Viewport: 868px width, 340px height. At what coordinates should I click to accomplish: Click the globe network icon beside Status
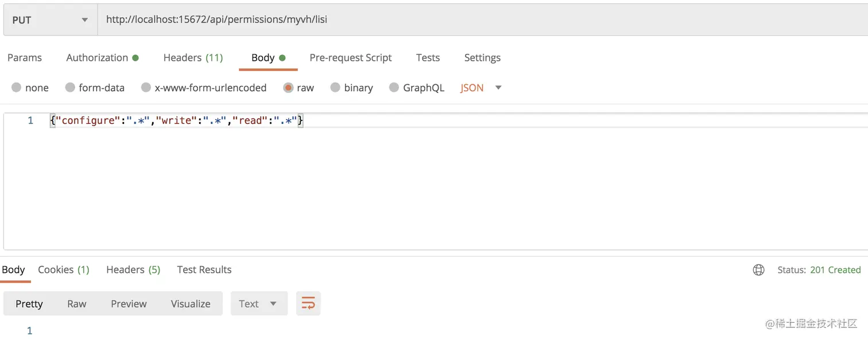tap(758, 269)
